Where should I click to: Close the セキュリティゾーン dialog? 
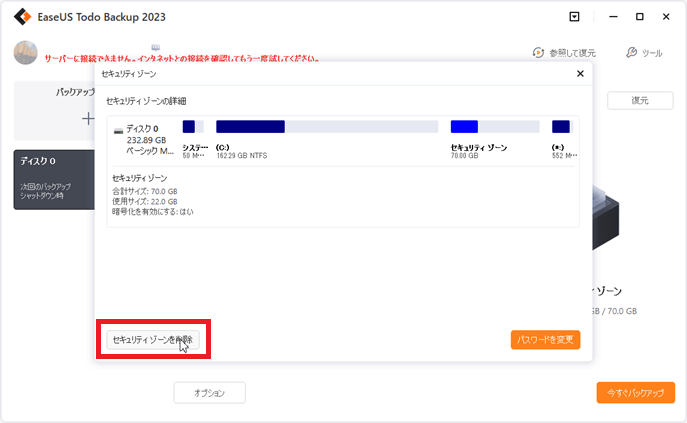point(580,74)
